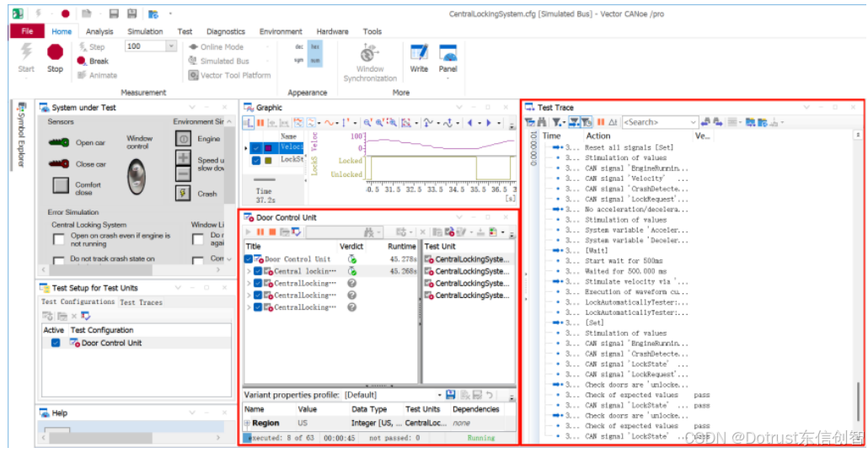This screenshot has width=868, height=453.
Task: Expand the Central locking test tree node
Action: pyautogui.click(x=249, y=271)
